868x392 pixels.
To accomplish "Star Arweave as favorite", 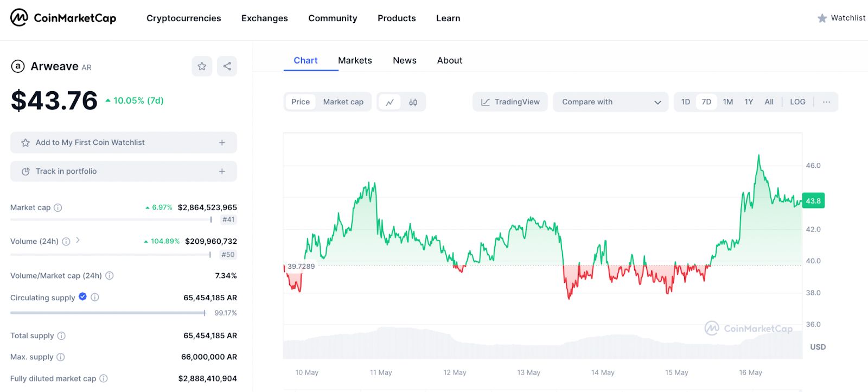I will point(202,66).
